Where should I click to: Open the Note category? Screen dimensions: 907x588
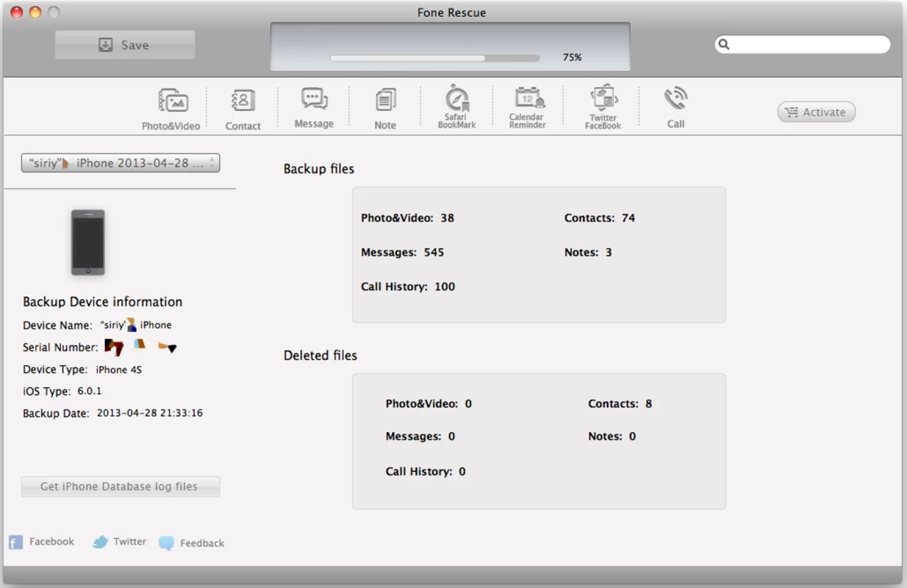385,109
